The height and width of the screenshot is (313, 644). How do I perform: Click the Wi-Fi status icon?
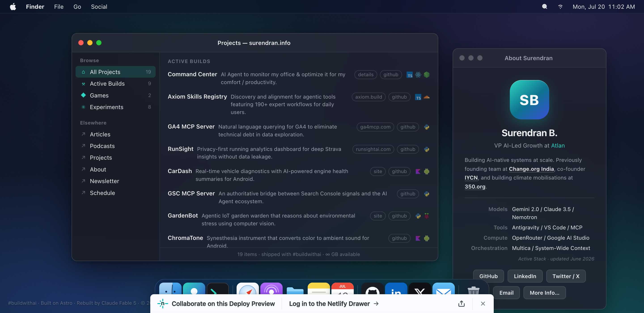560,7
